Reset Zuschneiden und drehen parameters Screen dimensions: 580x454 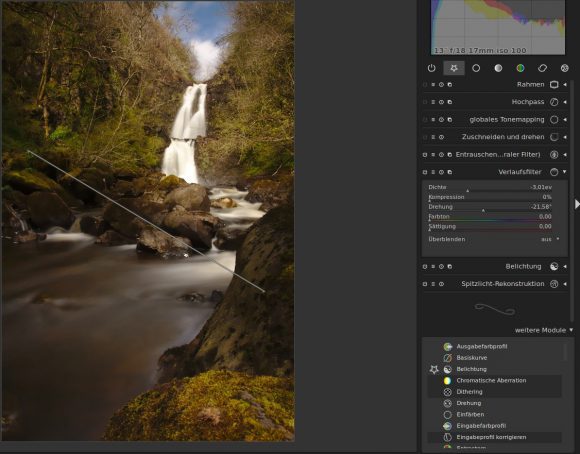tap(441, 137)
